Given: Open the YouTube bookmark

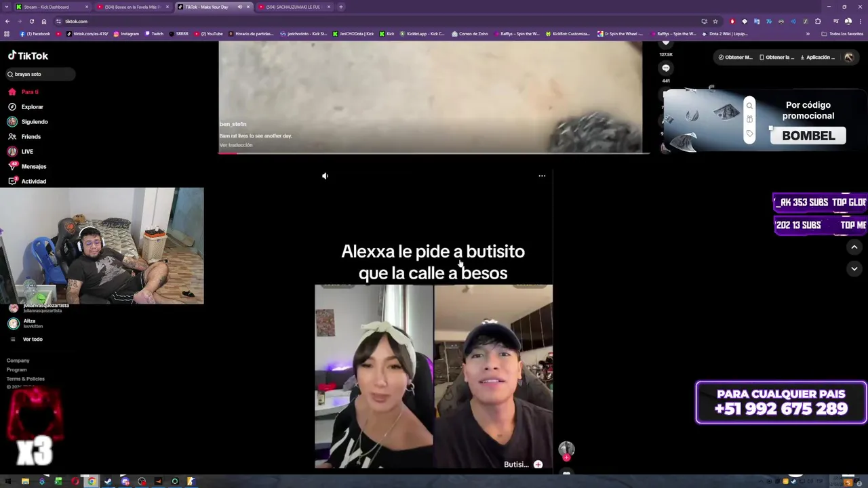Looking at the screenshot, I should (208, 33).
